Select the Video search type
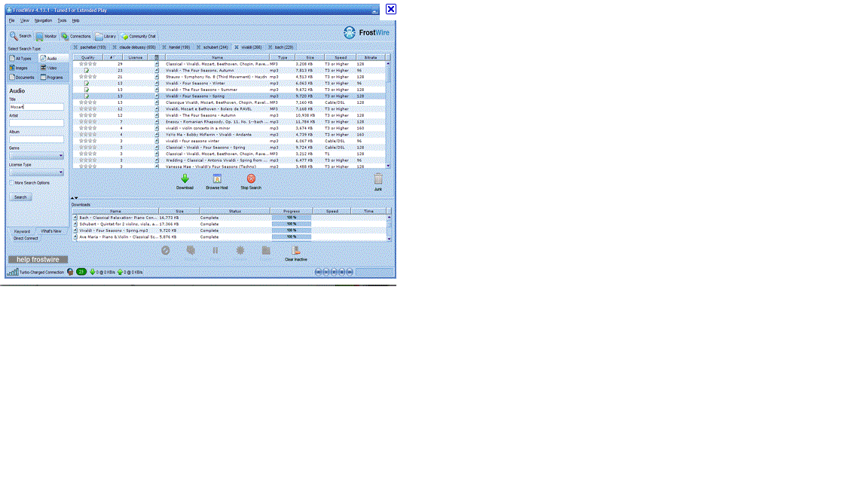 pyautogui.click(x=53, y=68)
